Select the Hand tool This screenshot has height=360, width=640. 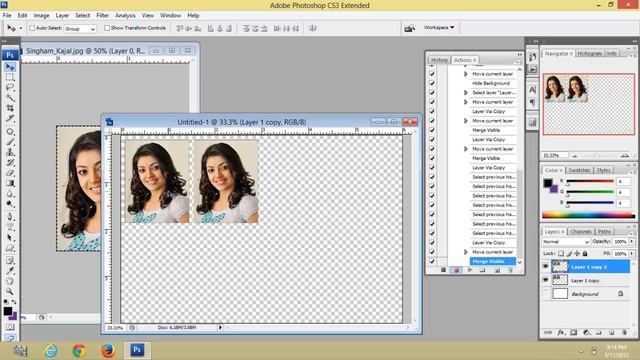[x=10, y=281]
